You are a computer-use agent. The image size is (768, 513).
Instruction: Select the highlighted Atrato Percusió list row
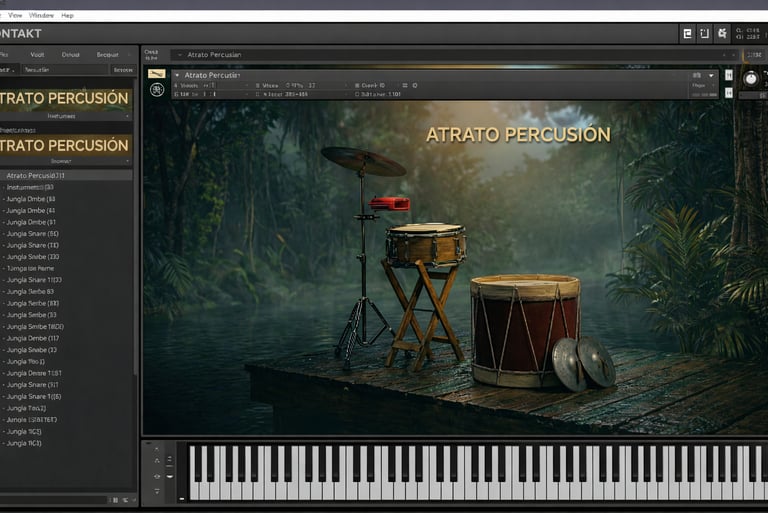pos(66,175)
